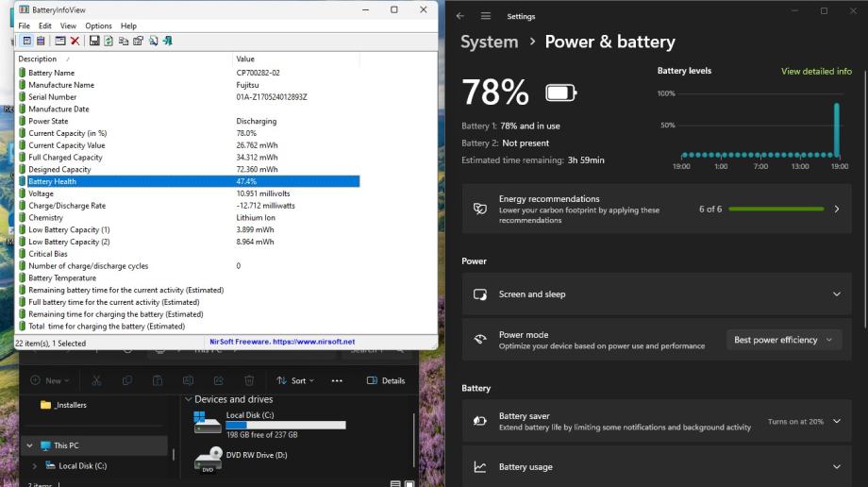
Task: Click Show Battery Log toolbar icon in BatteryInfoView
Action: pos(41,41)
